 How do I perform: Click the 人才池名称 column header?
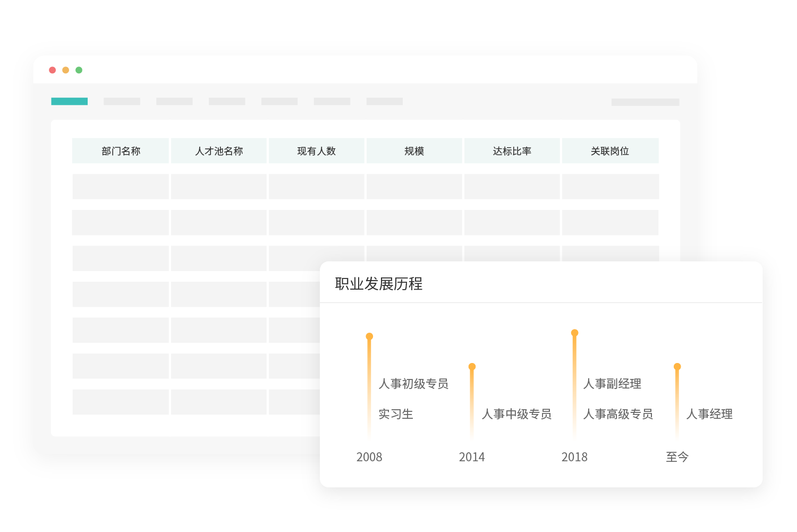[219, 151]
